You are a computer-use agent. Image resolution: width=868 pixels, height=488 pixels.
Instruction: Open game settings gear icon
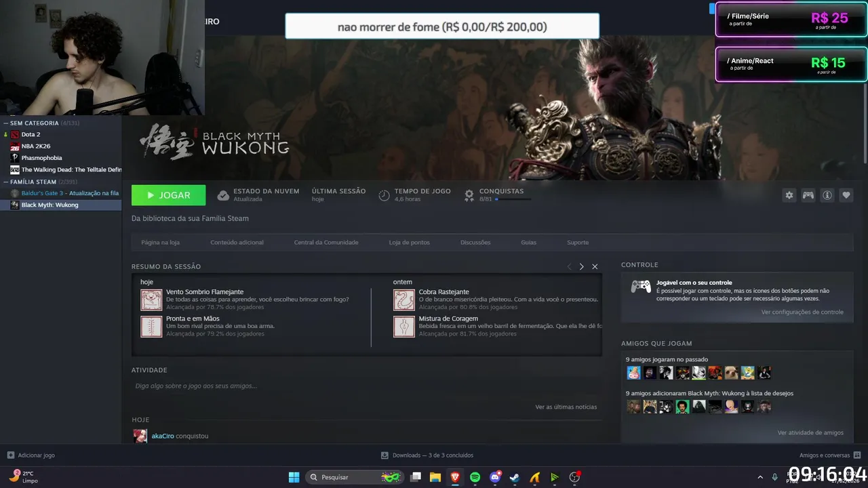(x=789, y=195)
